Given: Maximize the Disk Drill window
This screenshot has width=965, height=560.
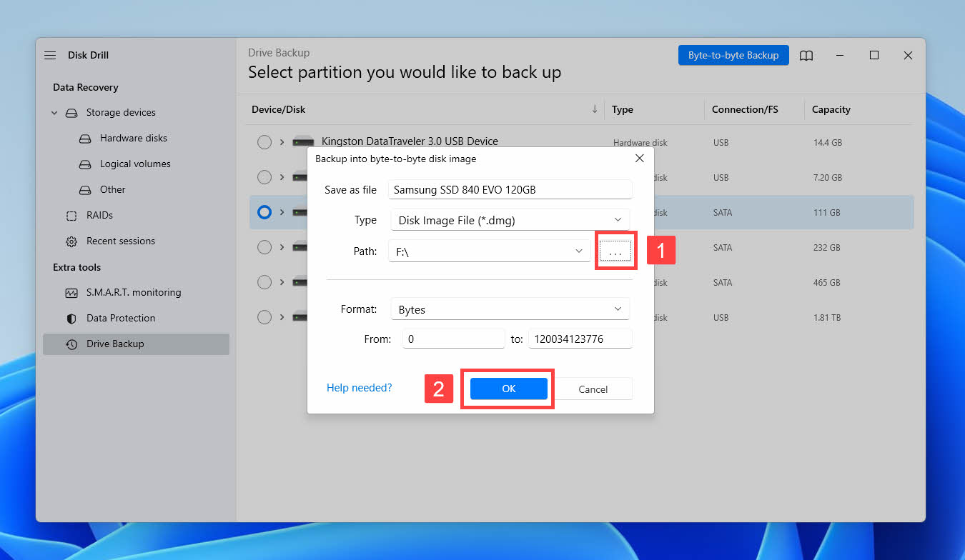Looking at the screenshot, I should pyautogui.click(x=874, y=55).
